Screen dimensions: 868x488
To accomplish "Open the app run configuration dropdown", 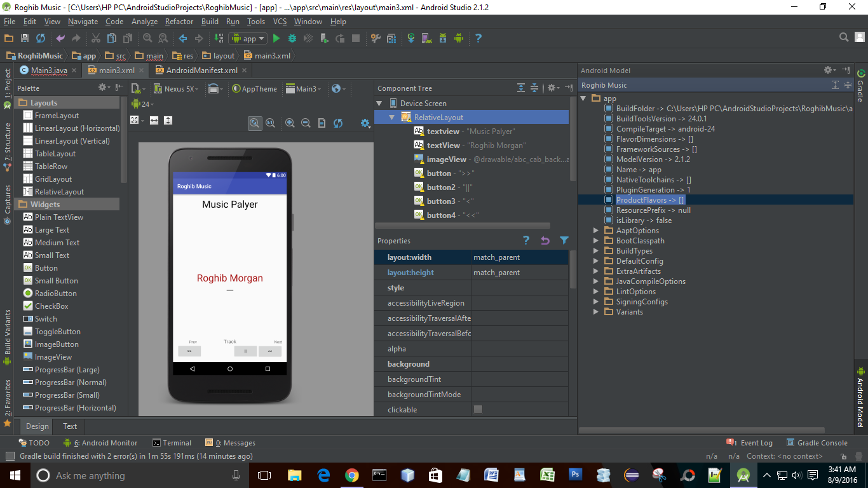I will pos(248,39).
